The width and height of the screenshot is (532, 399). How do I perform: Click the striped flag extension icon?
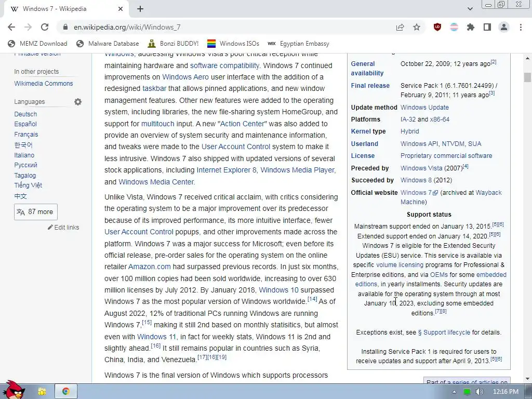(454, 27)
